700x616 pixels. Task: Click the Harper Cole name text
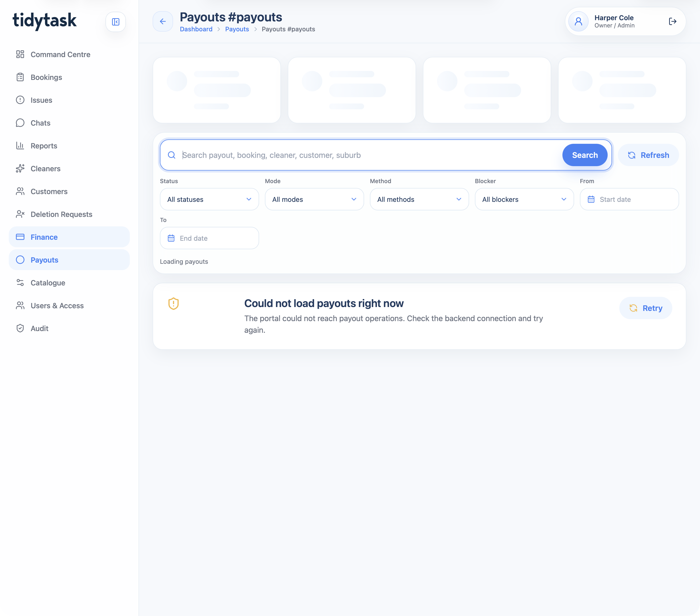pyautogui.click(x=614, y=18)
